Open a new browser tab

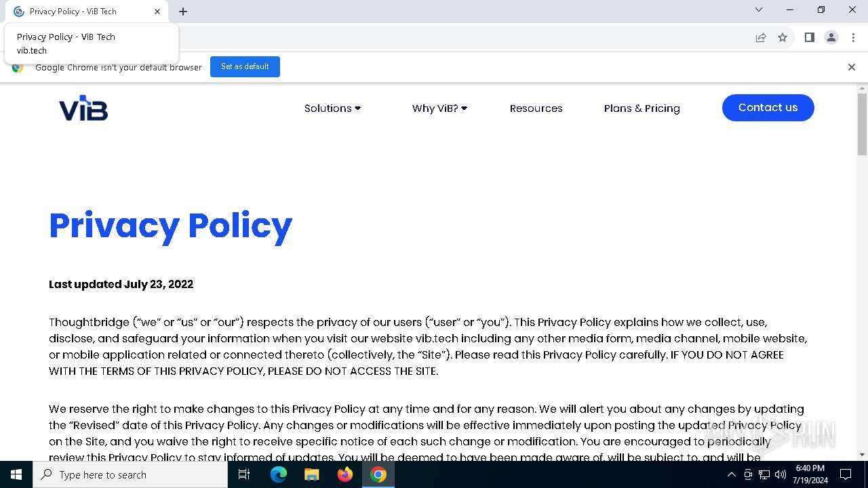click(x=183, y=12)
